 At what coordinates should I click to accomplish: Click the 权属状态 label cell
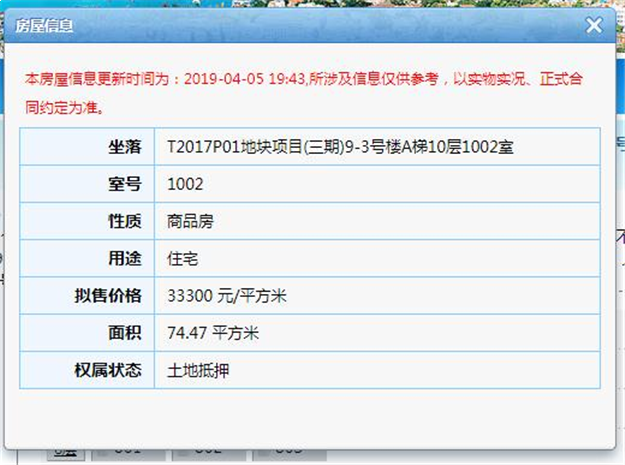87,370
